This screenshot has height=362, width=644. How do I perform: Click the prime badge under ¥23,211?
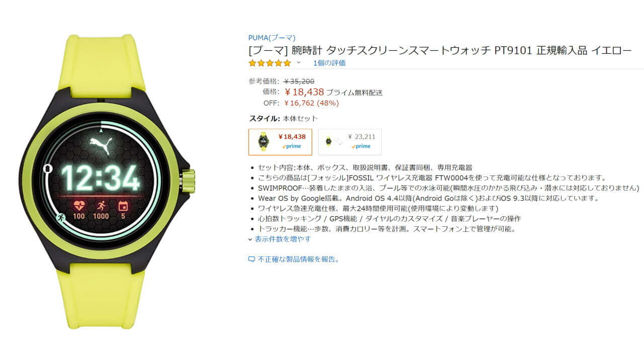coord(361,146)
